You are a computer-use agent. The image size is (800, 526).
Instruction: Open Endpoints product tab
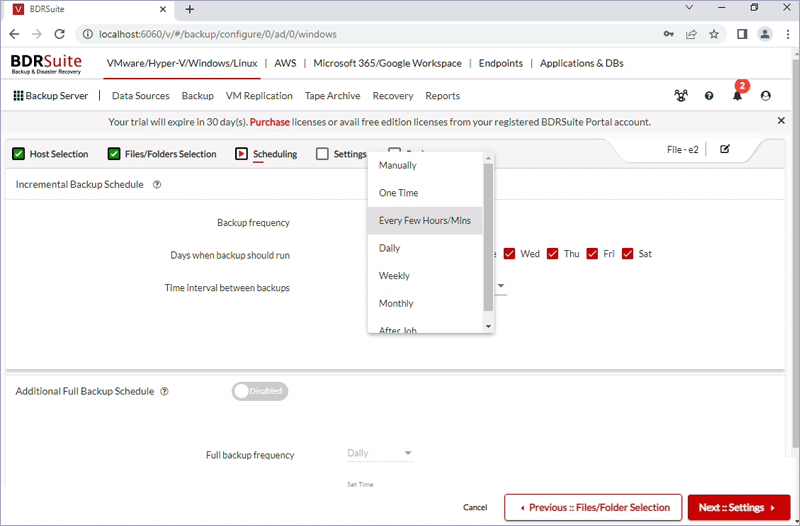[x=501, y=63]
